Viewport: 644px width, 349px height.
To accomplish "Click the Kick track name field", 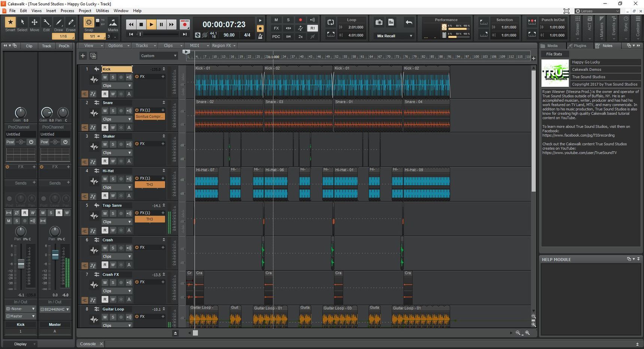I will pos(117,69).
